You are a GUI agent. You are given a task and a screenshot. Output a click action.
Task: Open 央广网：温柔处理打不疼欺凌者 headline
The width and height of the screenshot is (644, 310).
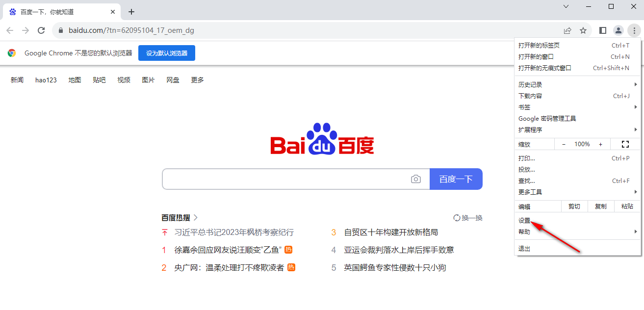pyautogui.click(x=229, y=267)
